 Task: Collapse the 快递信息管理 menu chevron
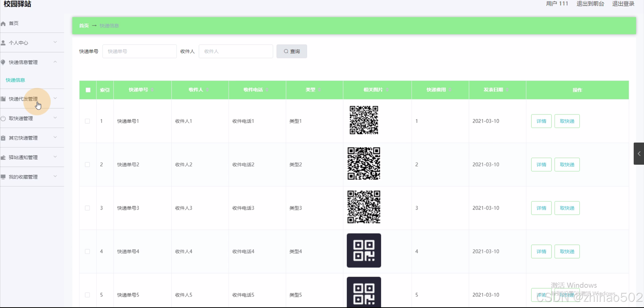tap(55, 62)
